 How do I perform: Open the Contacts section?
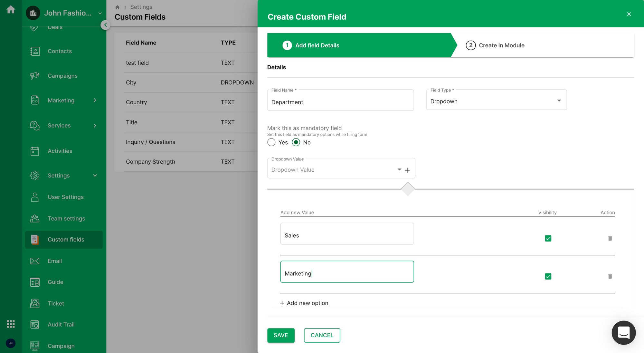pos(60,51)
